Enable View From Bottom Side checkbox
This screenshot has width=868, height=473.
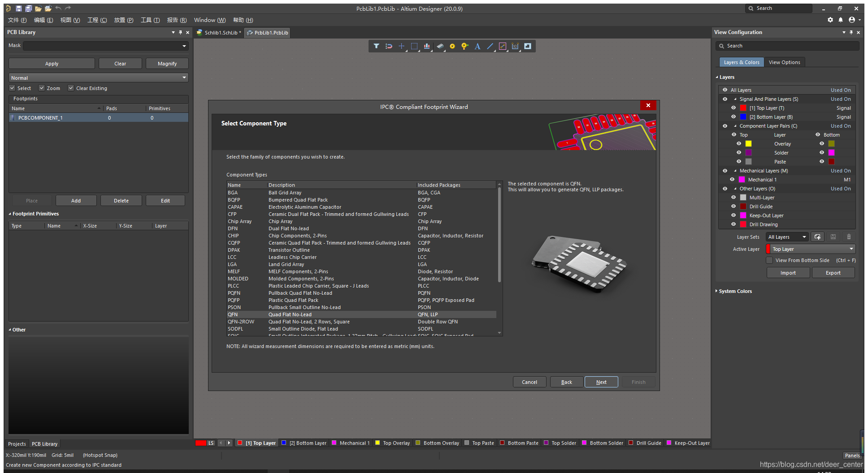pos(769,260)
